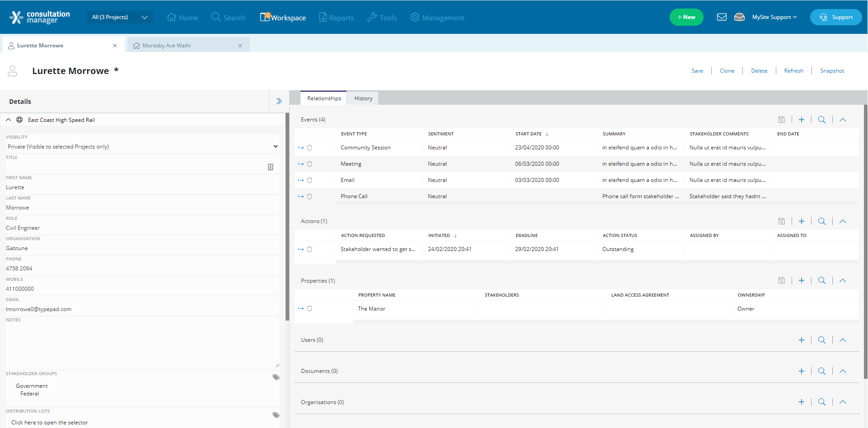
Task: Open the inbox tray icon in header
Action: click(x=739, y=17)
